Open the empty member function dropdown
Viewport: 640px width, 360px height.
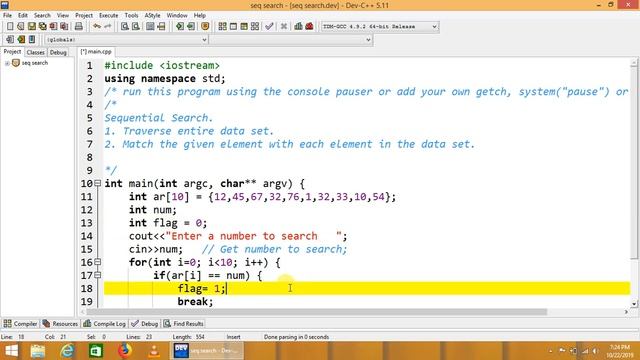tap(291, 40)
